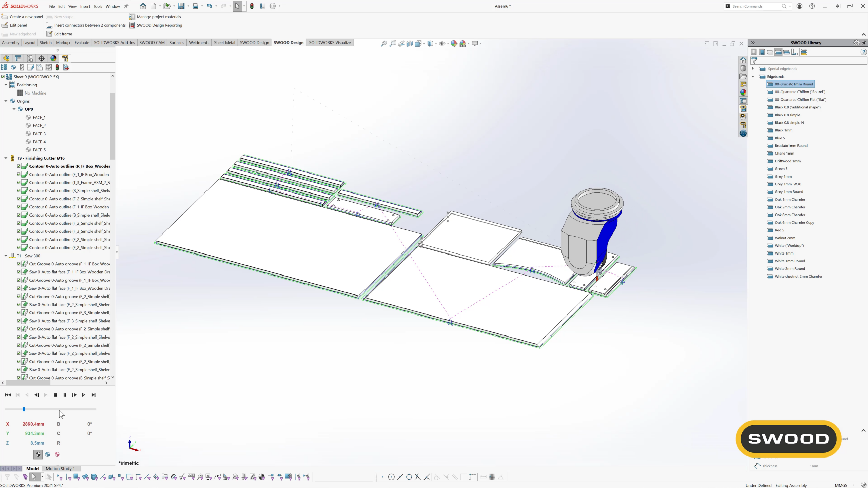
Task: Collapse the T9 - Finishing Cutter Ø16 node
Action: tap(6, 158)
